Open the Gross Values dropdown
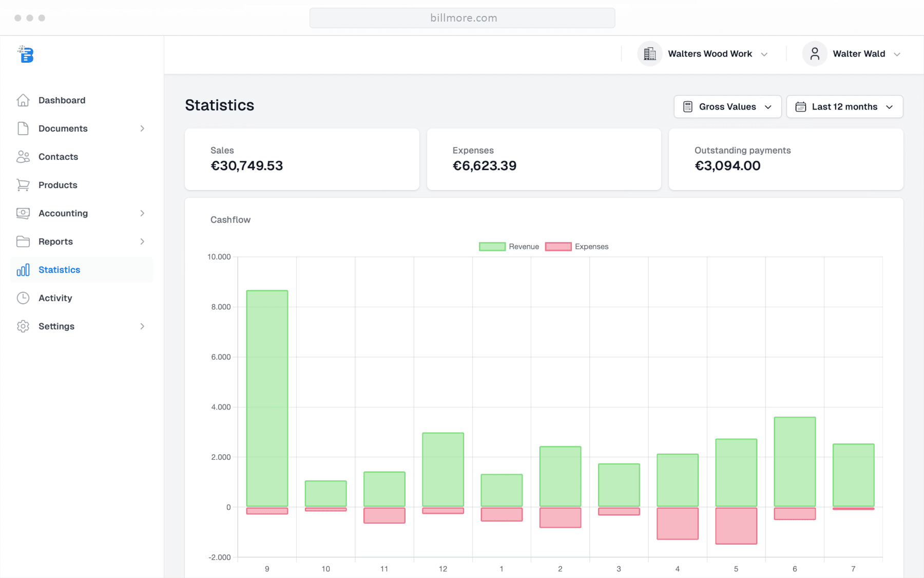924x578 pixels. [727, 107]
